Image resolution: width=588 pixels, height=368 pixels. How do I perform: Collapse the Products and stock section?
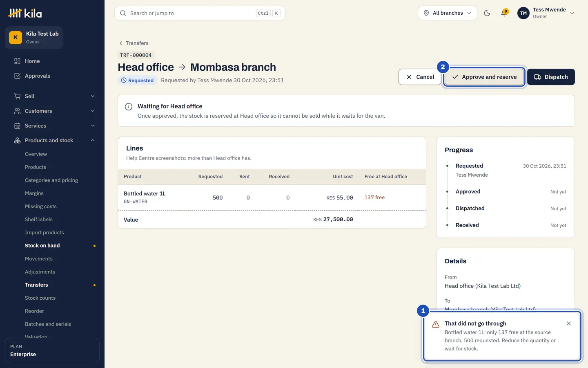tap(93, 140)
